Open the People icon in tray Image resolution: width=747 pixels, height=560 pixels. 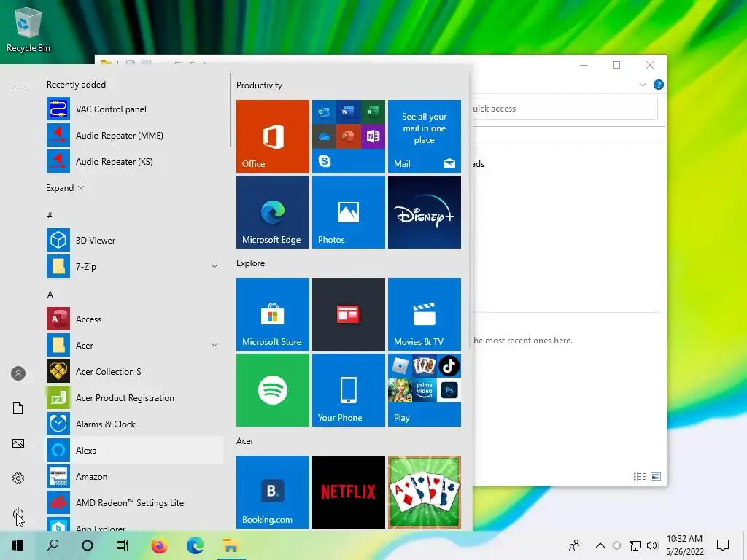574,545
